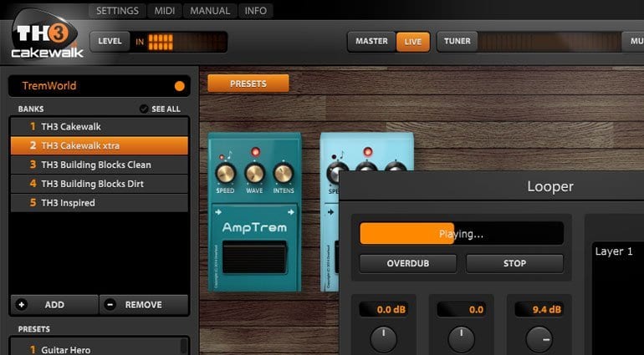Click the AmpTrem WAVE knob
The width and height of the screenshot is (644, 355).
[254, 173]
